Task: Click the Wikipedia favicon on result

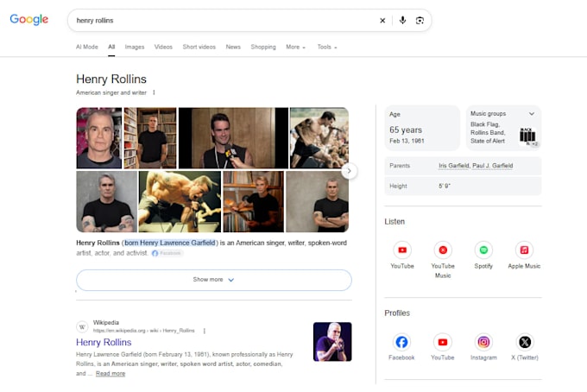Action: click(x=82, y=327)
